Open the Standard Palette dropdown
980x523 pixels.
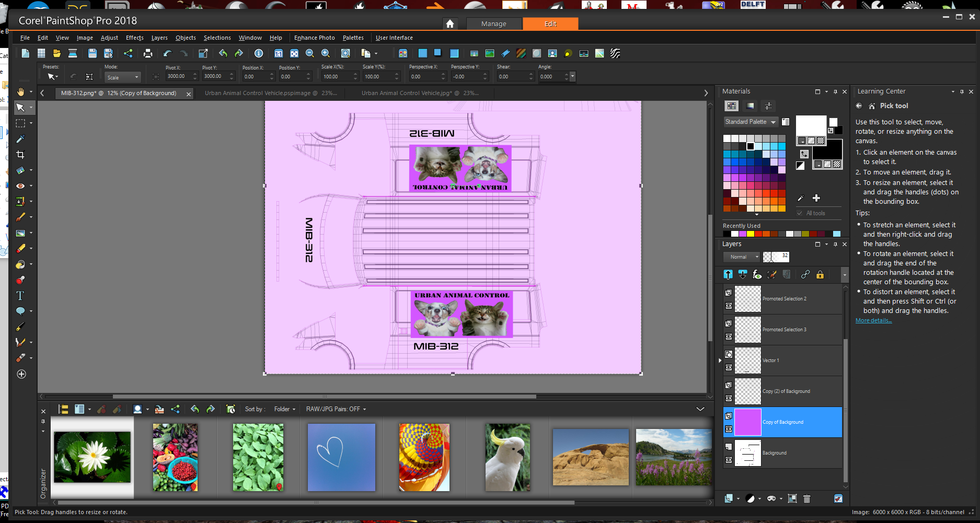[751, 122]
